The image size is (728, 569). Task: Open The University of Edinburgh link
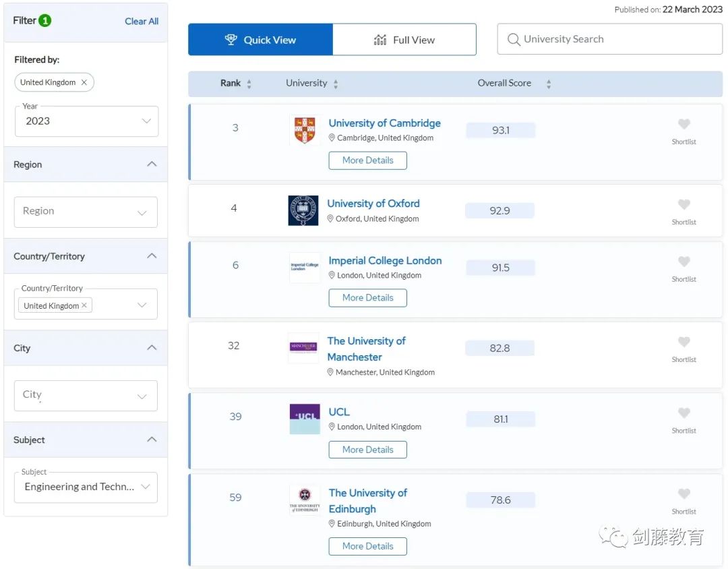(x=368, y=501)
